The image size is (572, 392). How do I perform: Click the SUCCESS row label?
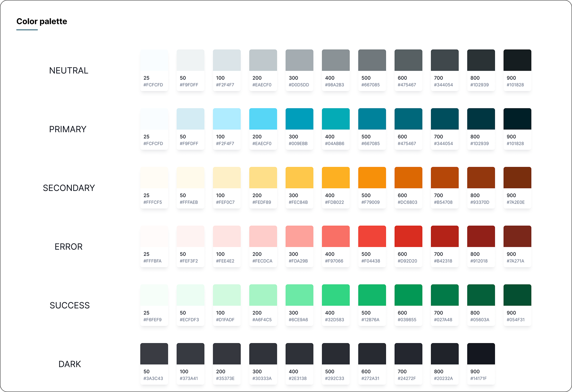[x=70, y=306]
